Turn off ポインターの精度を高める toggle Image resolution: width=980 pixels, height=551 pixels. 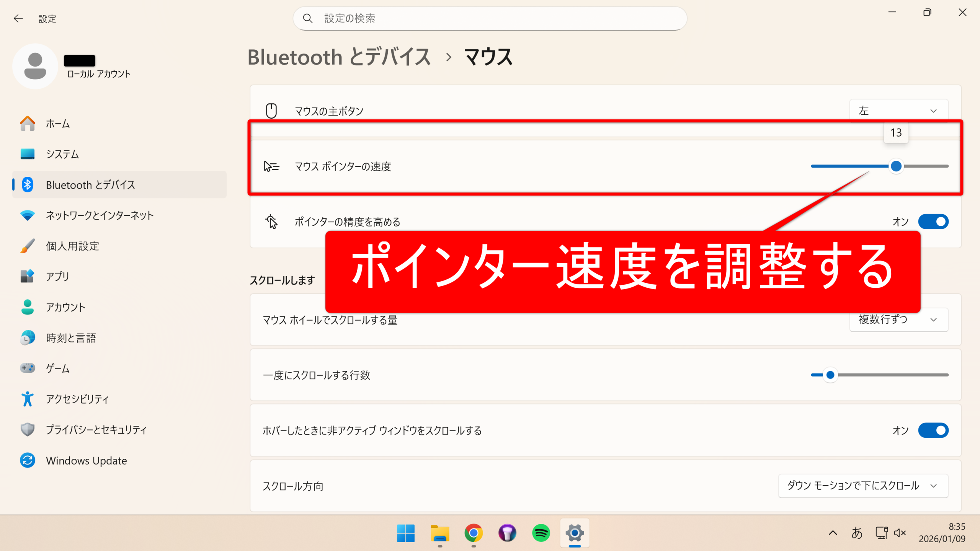coord(933,222)
